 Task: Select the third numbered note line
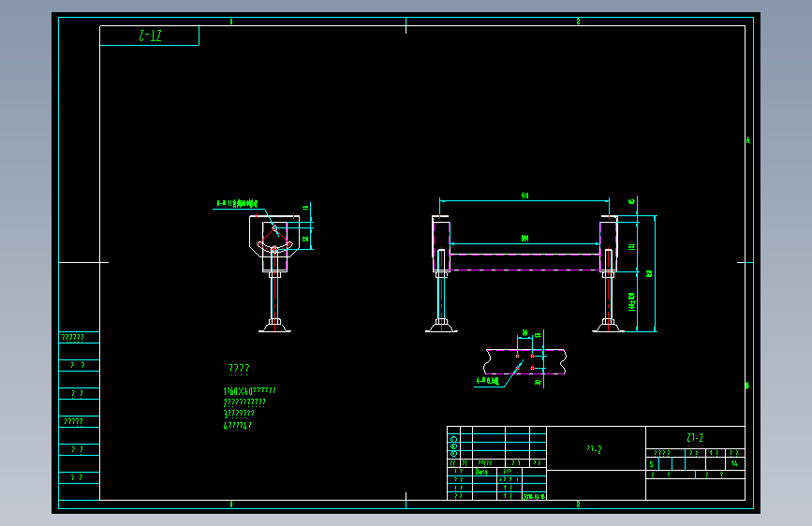(x=239, y=415)
